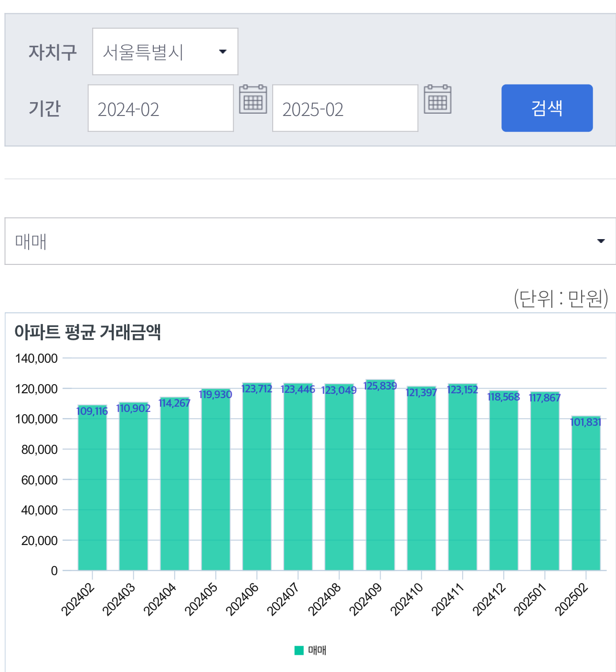The width and height of the screenshot is (616, 672).
Task: Click the 125,839 value label
Action: click(380, 386)
